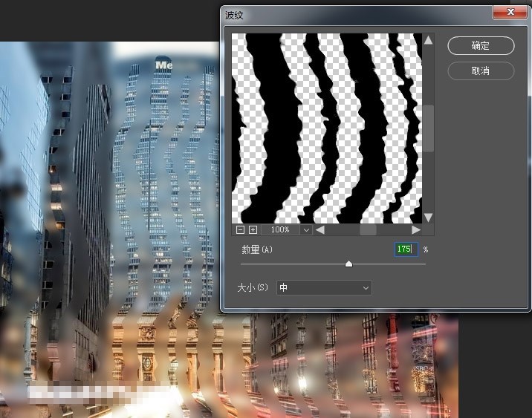Click preview scroll down arrow
The image size is (532, 418).
point(428,217)
